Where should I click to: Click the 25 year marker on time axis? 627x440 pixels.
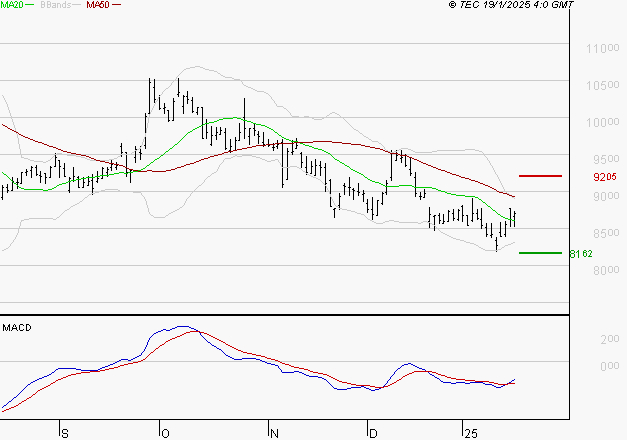pyautogui.click(x=471, y=433)
